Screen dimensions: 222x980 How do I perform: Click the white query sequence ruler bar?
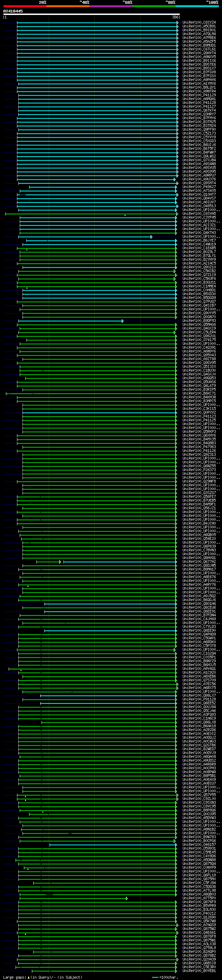tap(92, 15)
